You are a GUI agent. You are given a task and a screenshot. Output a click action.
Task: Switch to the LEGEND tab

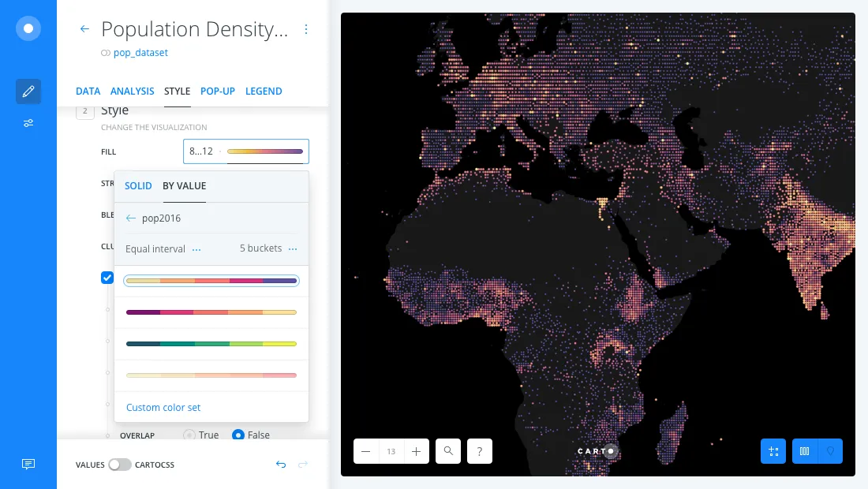[x=264, y=91]
